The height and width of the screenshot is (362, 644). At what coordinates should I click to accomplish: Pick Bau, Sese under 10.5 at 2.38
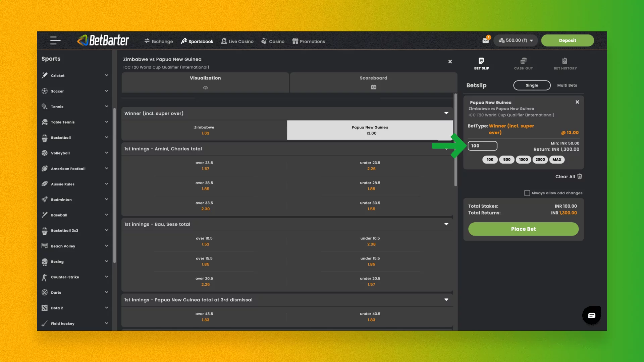point(370,241)
